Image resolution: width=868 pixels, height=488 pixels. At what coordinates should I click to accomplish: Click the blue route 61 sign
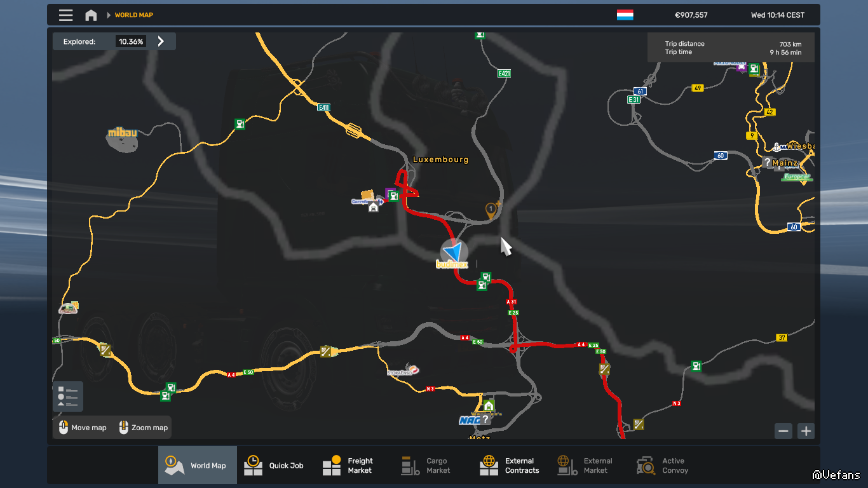coord(640,91)
